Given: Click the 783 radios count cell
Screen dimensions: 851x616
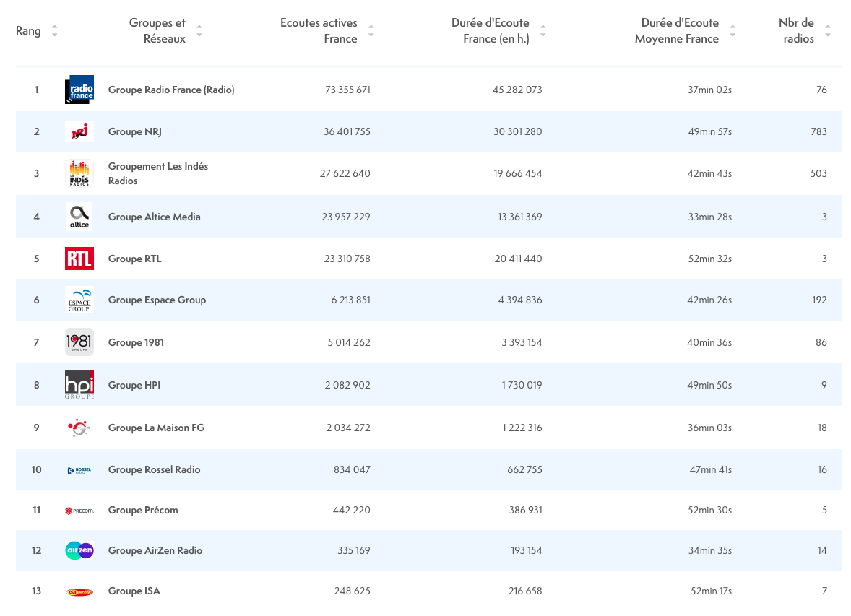Looking at the screenshot, I should 818,132.
